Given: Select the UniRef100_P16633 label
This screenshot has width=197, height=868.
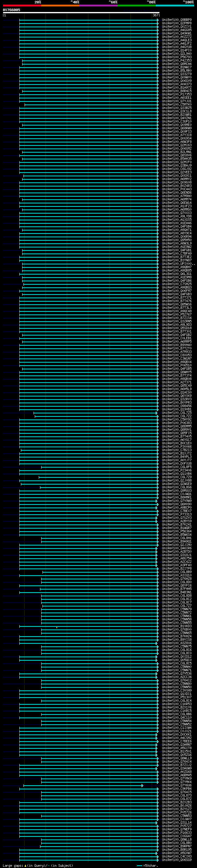Looking at the screenshot, I should (x=177, y=833).
